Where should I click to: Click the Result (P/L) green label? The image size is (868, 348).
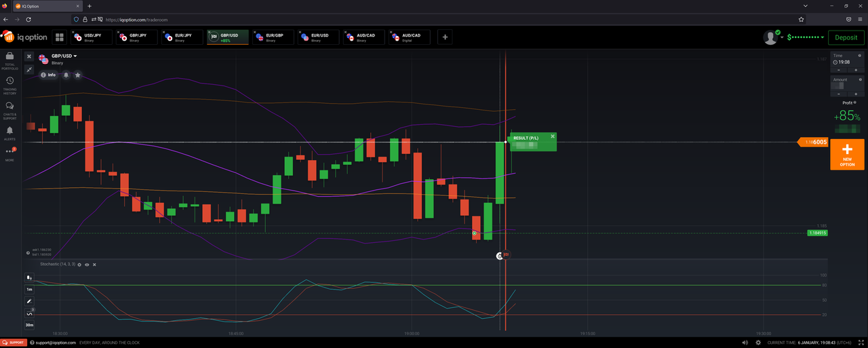coord(524,138)
